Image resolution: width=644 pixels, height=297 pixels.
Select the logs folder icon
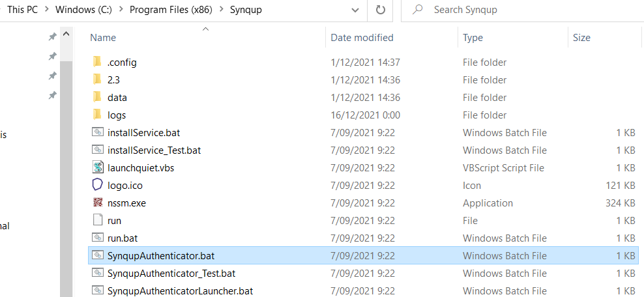(x=97, y=115)
